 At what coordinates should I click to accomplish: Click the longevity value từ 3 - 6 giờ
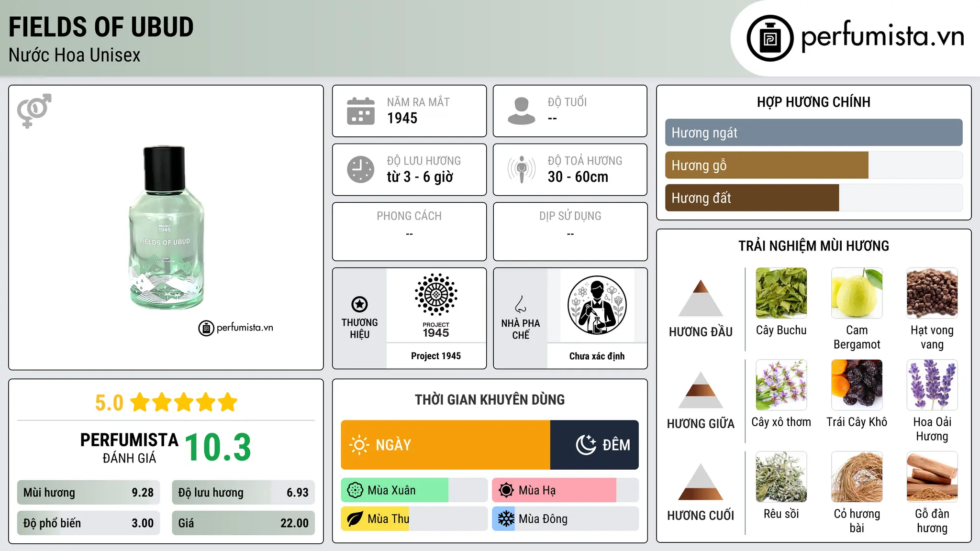[420, 177]
